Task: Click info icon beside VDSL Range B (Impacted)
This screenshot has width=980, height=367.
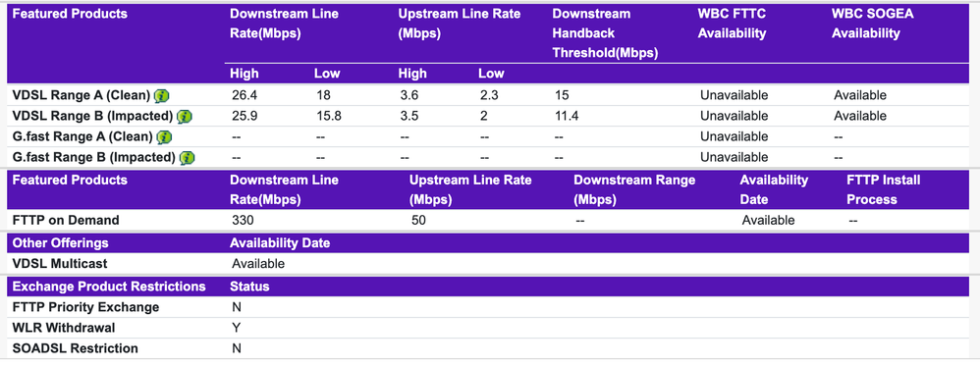Action: click(185, 117)
